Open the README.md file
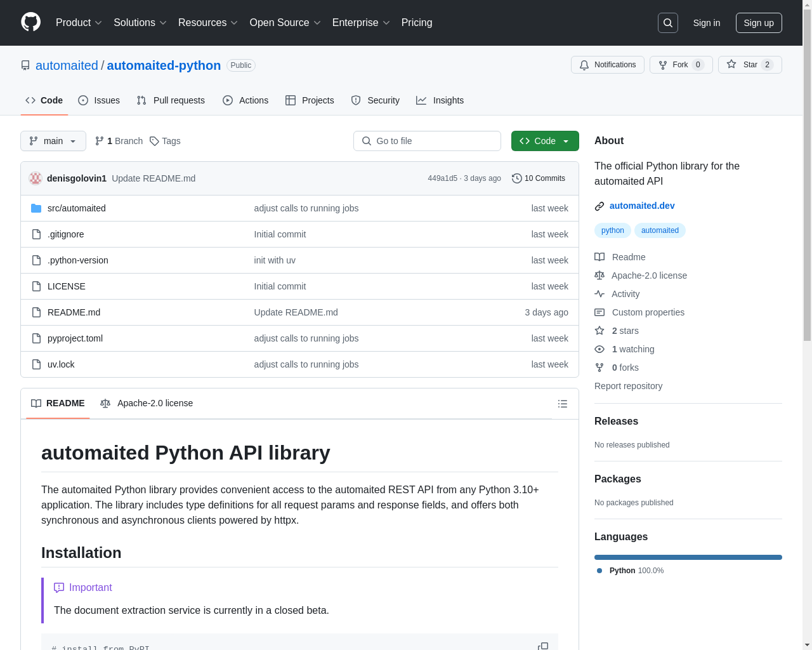 coord(74,312)
